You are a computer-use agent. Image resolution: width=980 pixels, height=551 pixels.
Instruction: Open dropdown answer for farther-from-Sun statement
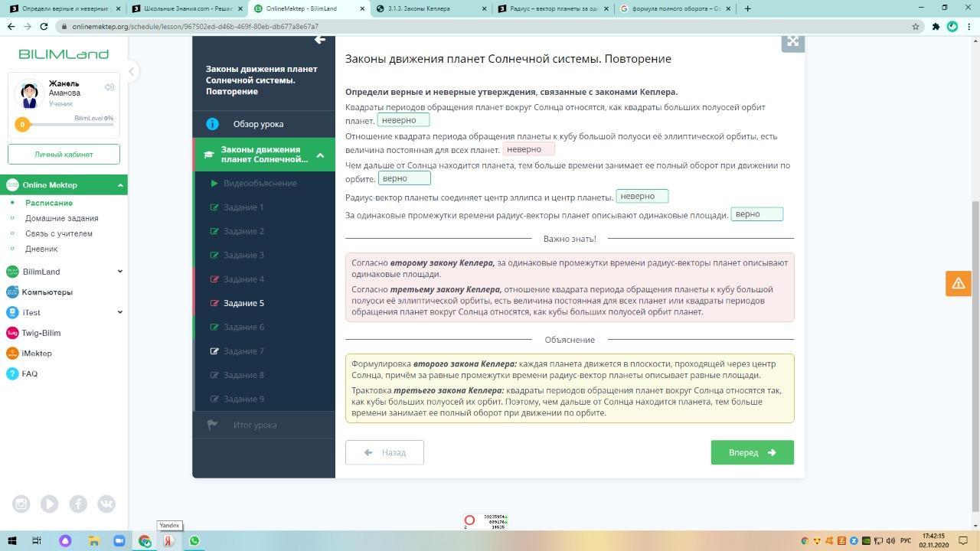pyautogui.click(x=404, y=178)
